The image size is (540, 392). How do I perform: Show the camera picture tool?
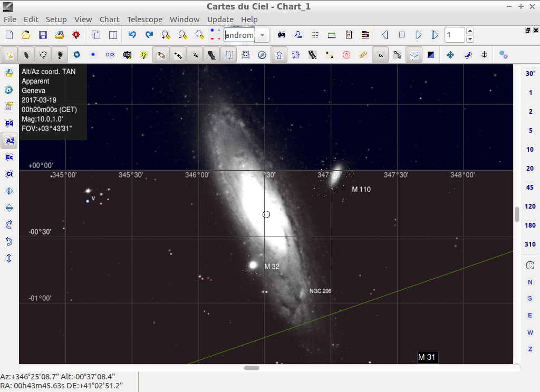pos(128,55)
